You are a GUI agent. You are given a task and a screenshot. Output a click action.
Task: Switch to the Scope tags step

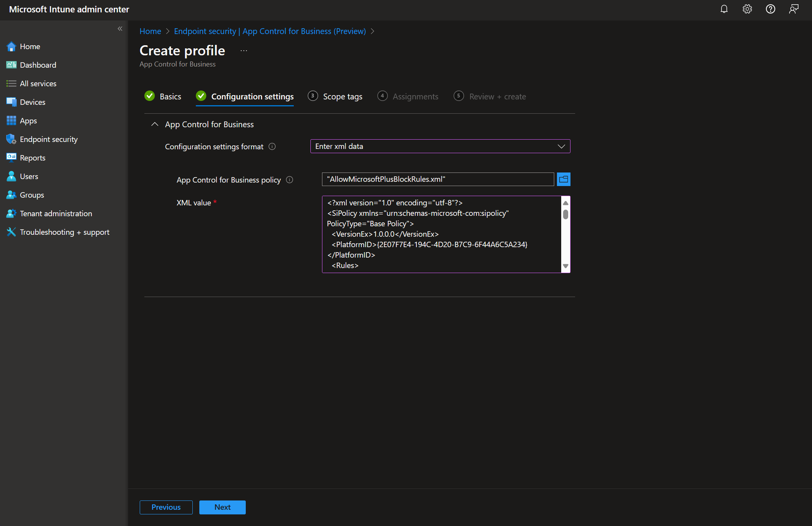tap(343, 96)
